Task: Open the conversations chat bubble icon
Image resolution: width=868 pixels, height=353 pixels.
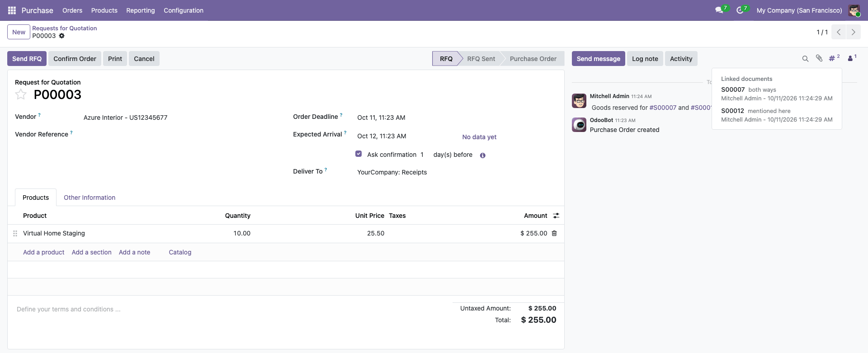Action: click(719, 10)
